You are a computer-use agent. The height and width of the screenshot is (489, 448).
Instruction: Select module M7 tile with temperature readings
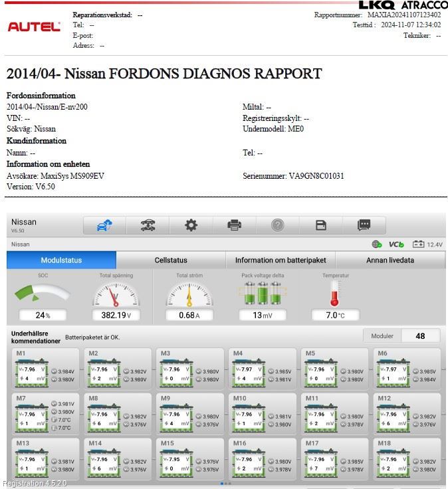click(x=45, y=414)
